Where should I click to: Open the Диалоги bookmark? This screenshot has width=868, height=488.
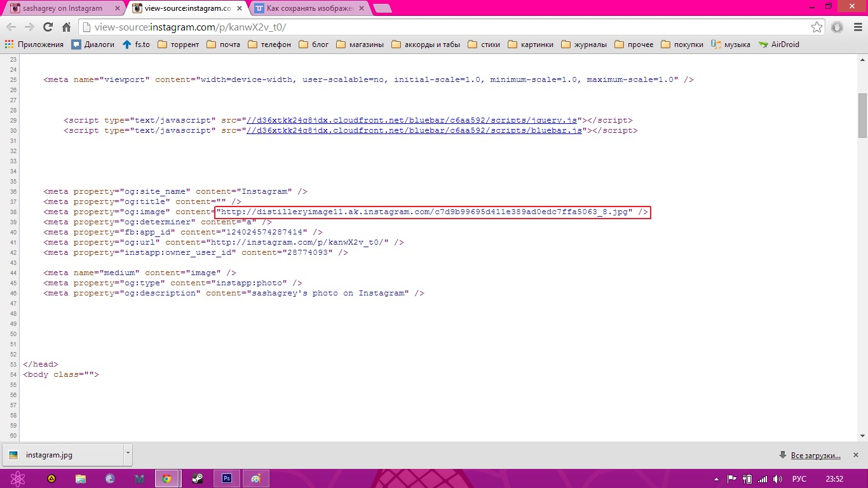pyautogui.click(x=93, y=44)
